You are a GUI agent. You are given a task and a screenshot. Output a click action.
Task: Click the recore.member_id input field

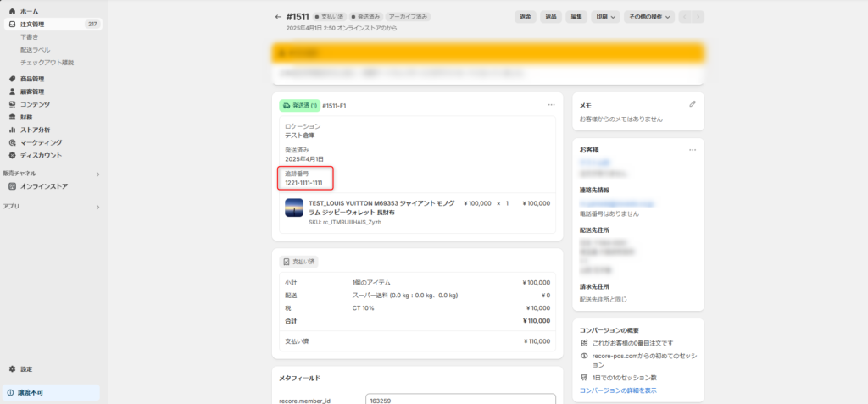tap(460, 400)
